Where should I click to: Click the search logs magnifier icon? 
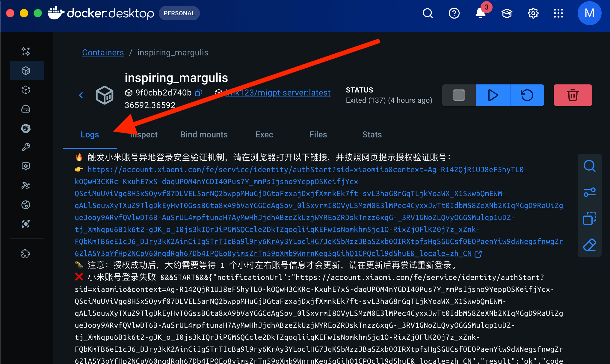589,166
